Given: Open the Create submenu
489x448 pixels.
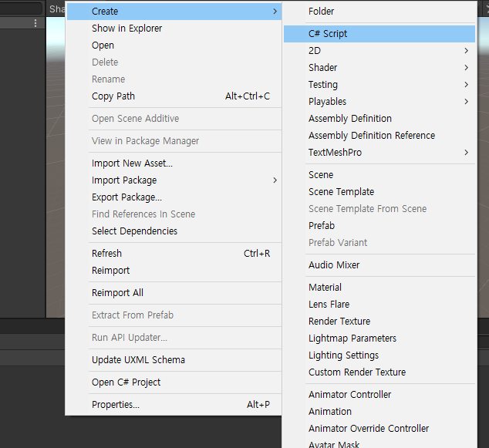Looking at the screenshot, I should click(174, 12).
